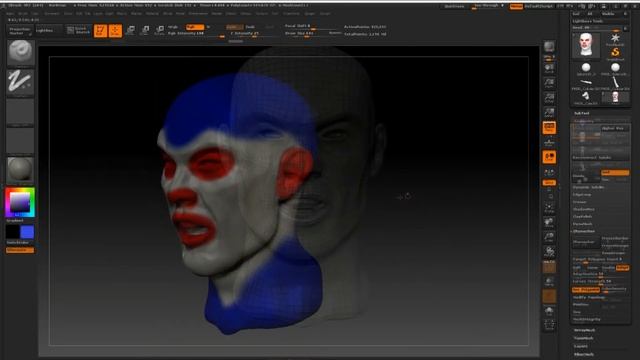
Task: Click the QuickSave button
Action: pos(453,6)
